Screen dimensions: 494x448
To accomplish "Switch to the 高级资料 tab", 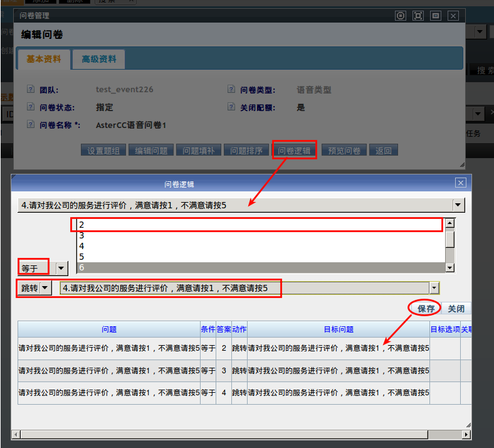I will [x=98, y=60].
